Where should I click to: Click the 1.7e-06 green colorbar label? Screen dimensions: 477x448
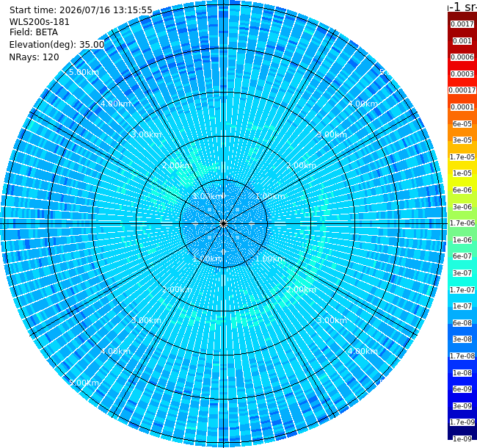462,223
